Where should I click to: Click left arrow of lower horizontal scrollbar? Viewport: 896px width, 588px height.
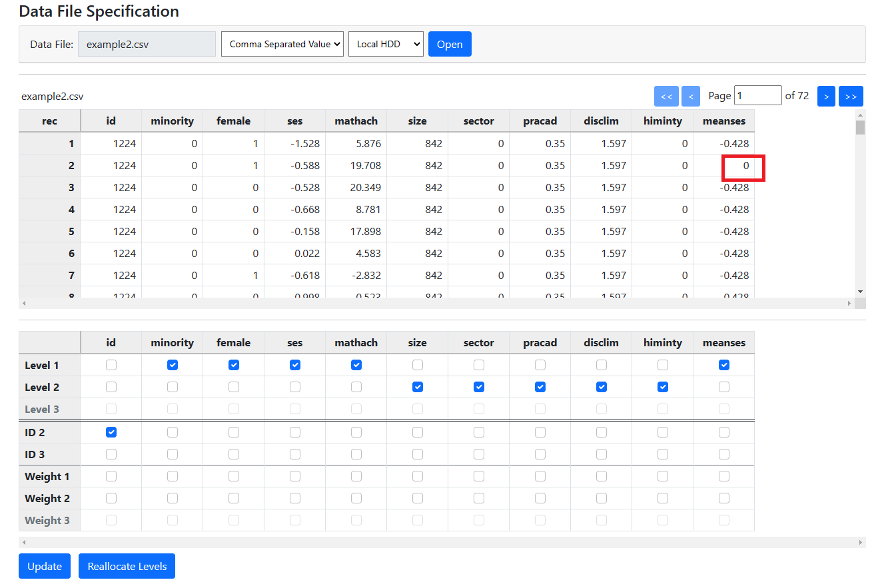click(x=23, y=543)
